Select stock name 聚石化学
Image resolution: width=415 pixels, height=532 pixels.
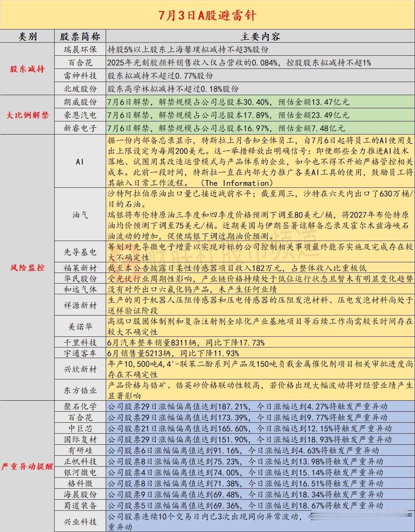pyautogui.click(x=80, y=406)
